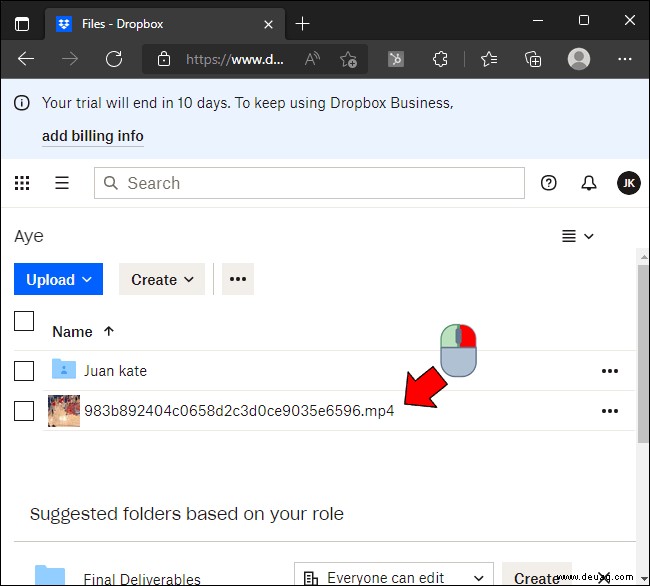Open the Dropbox app grid icon
The height and width of the screenshot is (586, 650).
[22, 183]
